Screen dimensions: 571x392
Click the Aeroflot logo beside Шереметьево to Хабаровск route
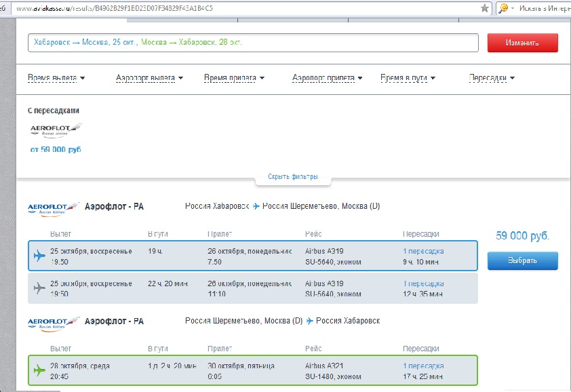pos(54,324)
